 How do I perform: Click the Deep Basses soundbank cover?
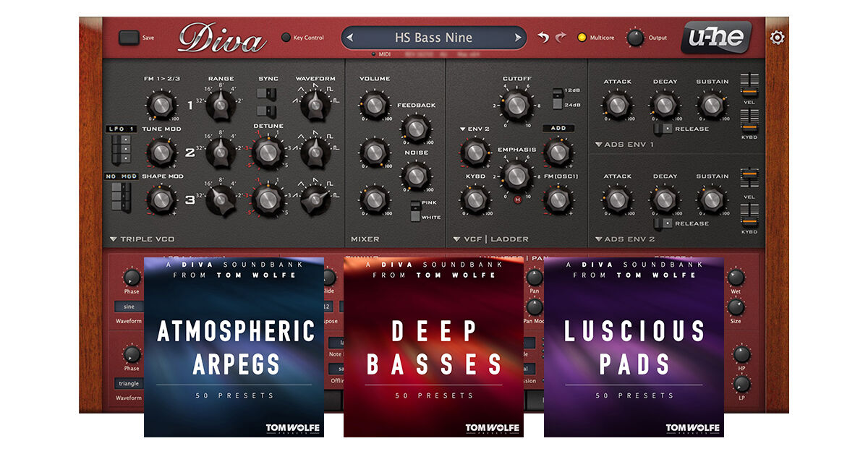coord(433,347)
